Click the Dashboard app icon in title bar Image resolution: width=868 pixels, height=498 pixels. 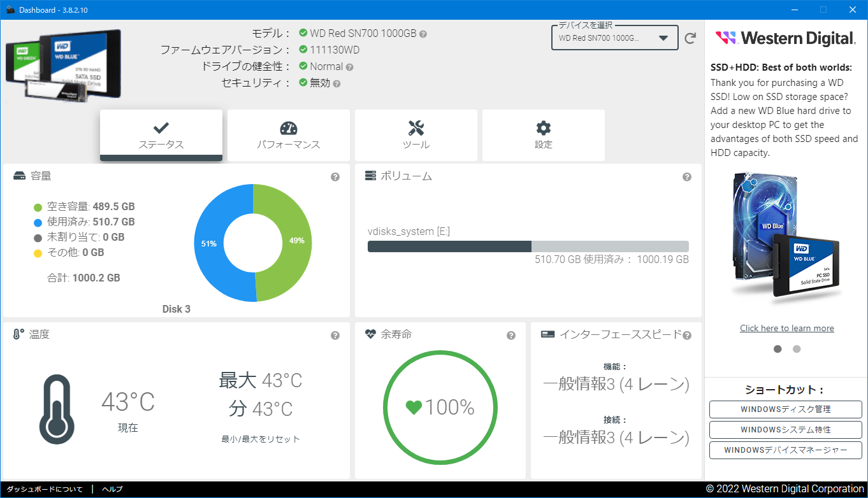[10, 10]
